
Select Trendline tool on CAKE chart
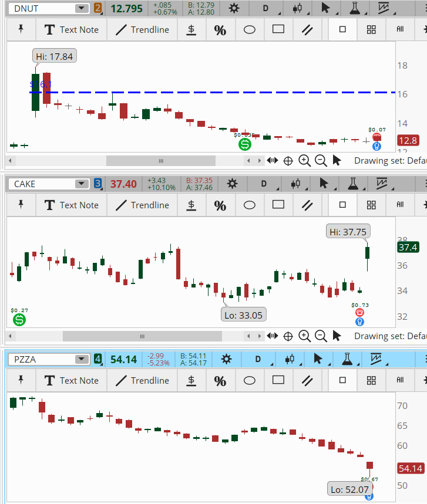(142, 205)
